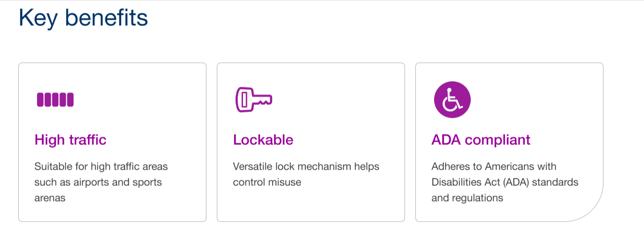The height and width of the screenshot is (236, 644).
Task: Click the wheelchair accessibility icon
Action: coord(452,100)
